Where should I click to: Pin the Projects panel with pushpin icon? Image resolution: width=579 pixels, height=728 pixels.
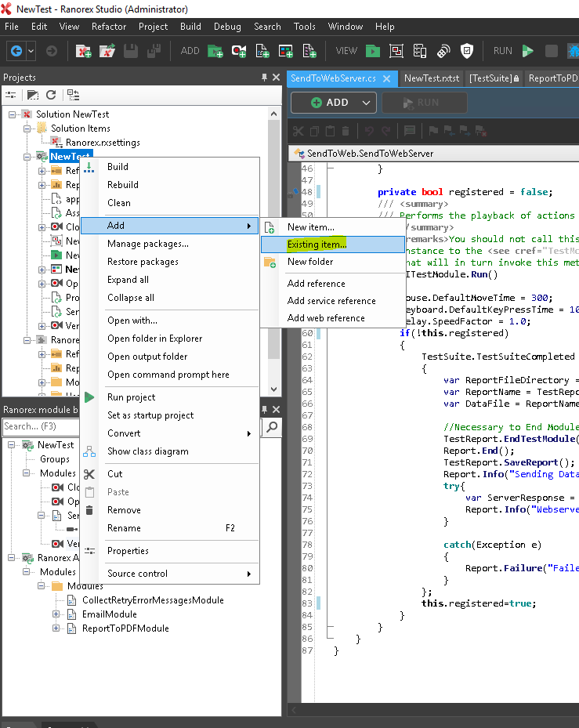click(264, 78)
